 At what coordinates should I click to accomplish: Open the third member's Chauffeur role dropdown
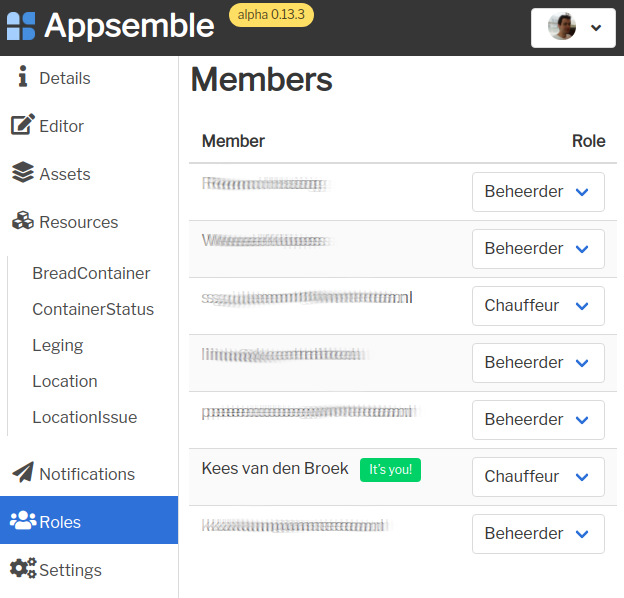[538, 306]
